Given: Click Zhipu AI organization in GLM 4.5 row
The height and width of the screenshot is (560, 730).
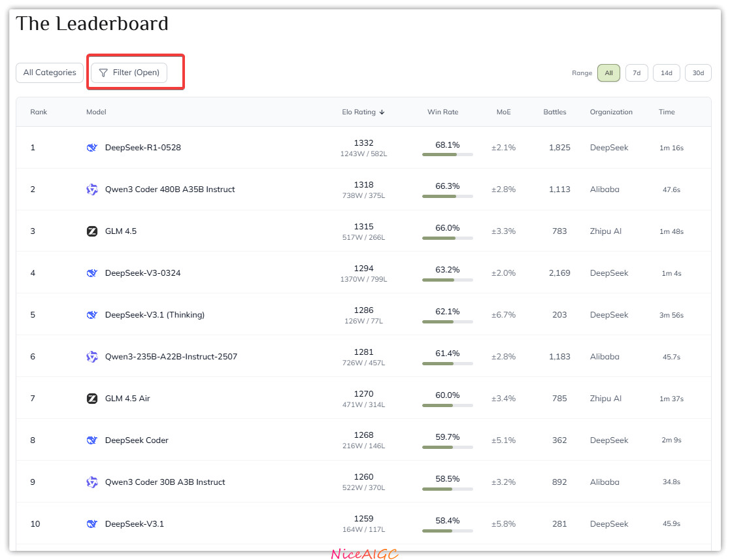Looking at the screenshot, I should (x=606, y=231).
